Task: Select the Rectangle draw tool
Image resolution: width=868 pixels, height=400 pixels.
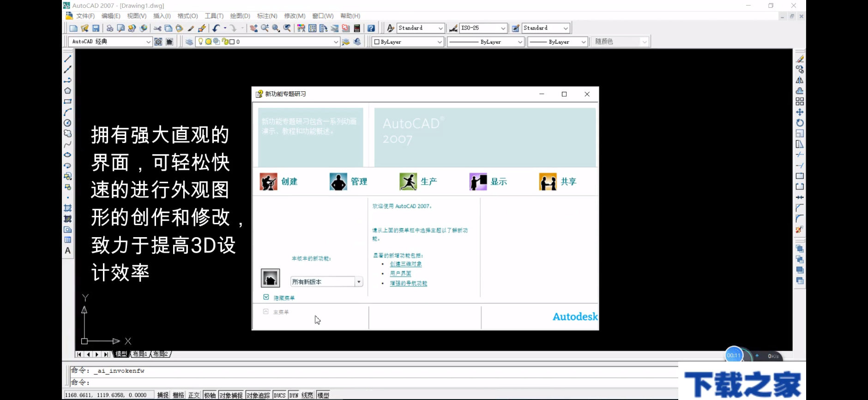Action: pyautogui.click(x=67, y=101)
